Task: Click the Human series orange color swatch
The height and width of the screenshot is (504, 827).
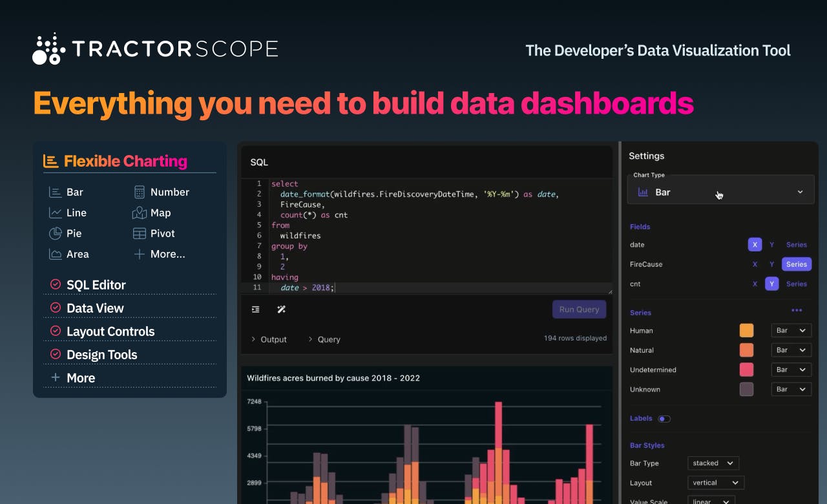Action: [746, 330]
